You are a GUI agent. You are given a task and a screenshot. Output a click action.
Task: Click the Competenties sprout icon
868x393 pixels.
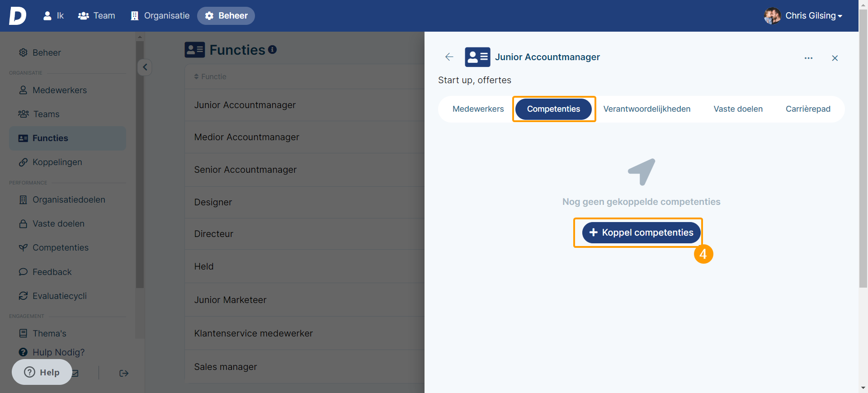click(x=23, y=247)
